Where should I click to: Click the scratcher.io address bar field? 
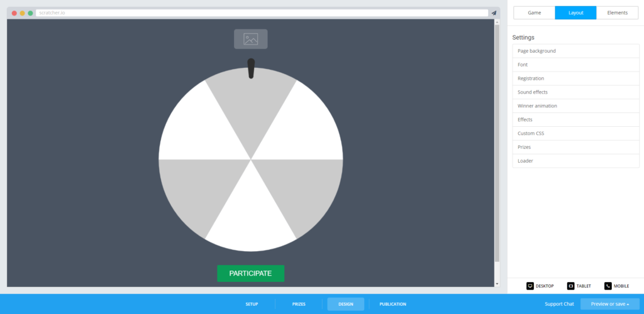coord(261,13)
